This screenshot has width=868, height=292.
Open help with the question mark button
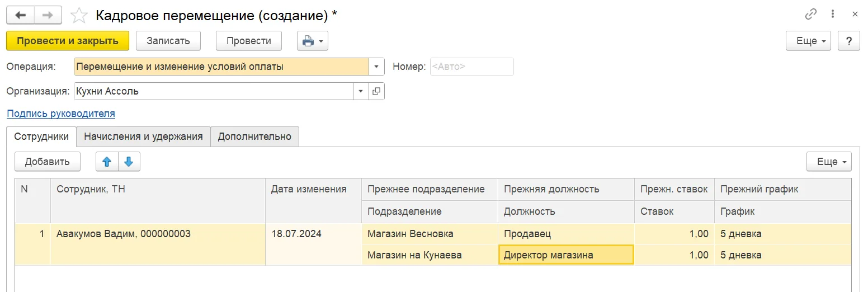click(x=849, y=41)
